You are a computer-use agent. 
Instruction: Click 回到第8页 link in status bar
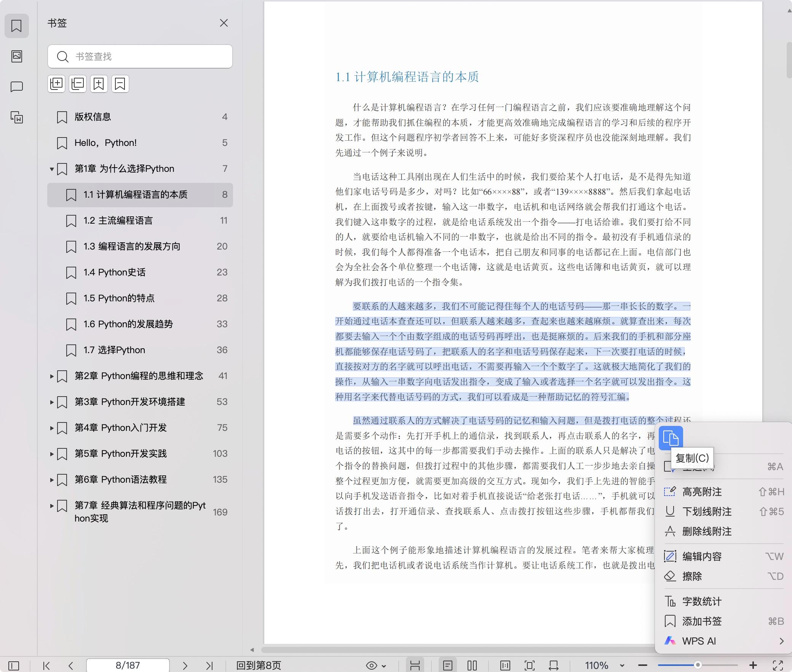259,666
